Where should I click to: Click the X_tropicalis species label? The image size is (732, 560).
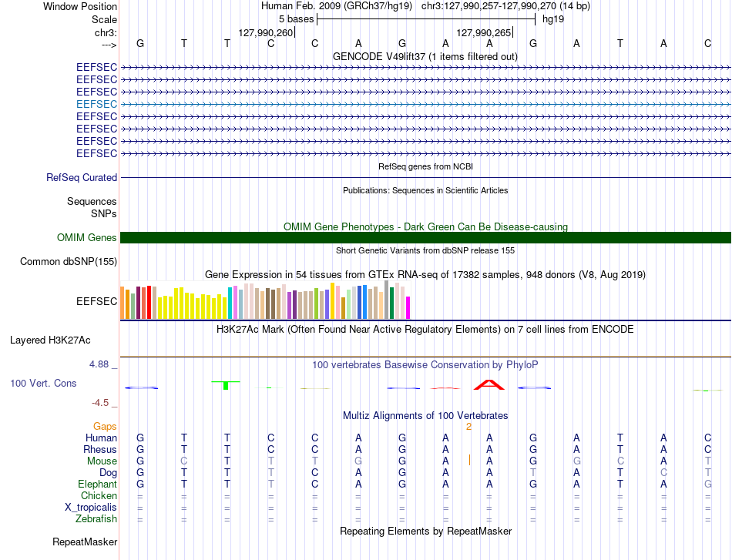[91, 508]
